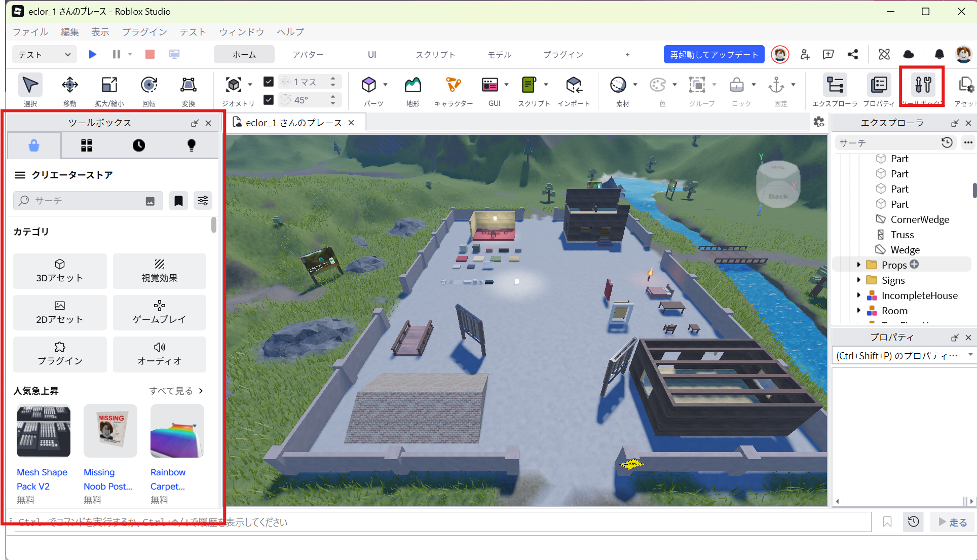Image resolution: width=977 pixels, height=560 pixels.
Task: Open the Toolbox recent clock tab
Action: pos(139,146)
